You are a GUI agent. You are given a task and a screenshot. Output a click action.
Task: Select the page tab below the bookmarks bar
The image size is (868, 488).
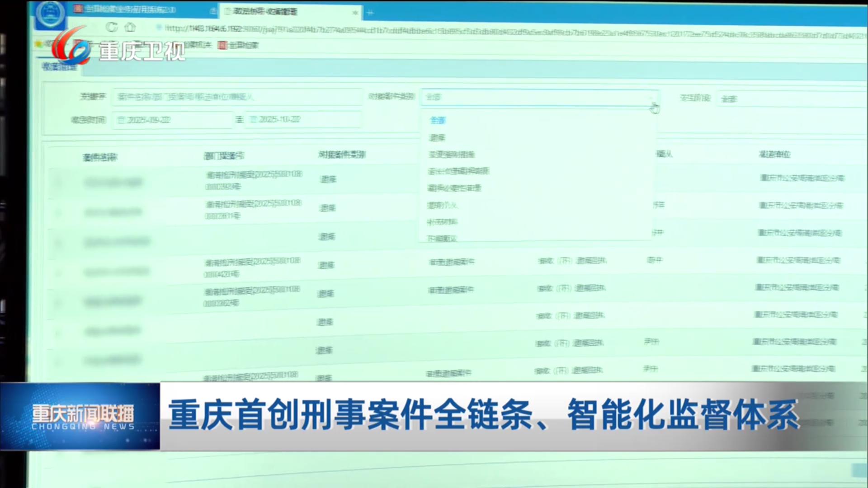pyautogui.click(x=60, y=67)
